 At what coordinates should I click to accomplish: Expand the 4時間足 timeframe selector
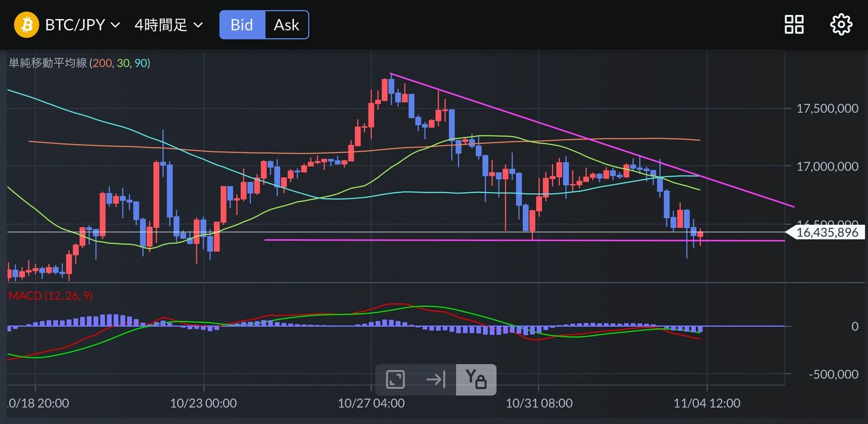[169, 25]
